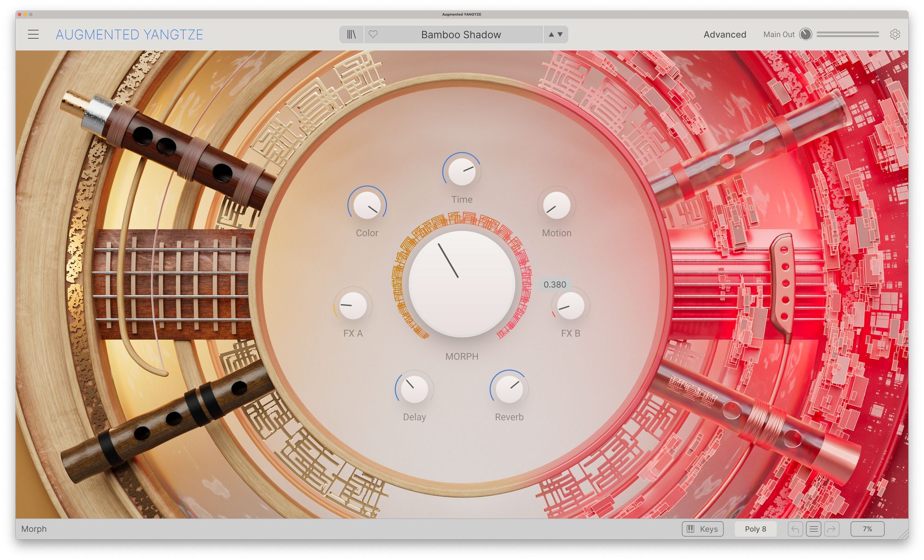Viewport: 924px width, 560px height.
Task: Open the main hamburger menu
Action: coord(33,35)
